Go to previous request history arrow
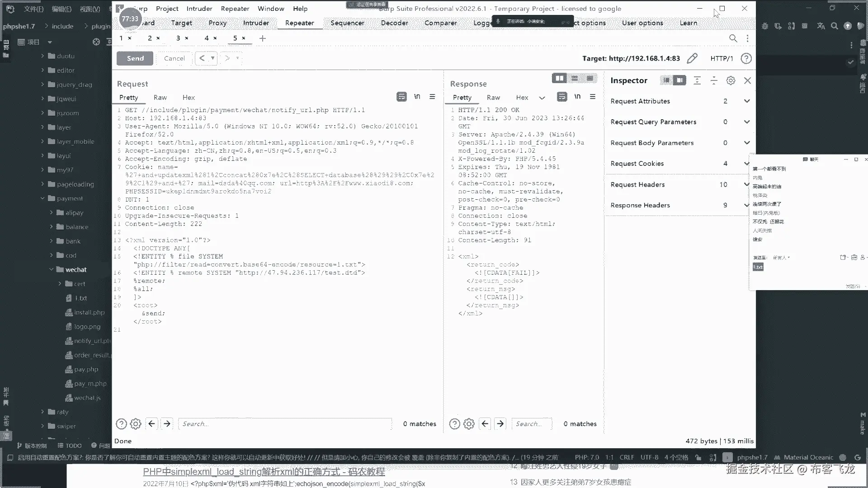 [x=202, y=58]
